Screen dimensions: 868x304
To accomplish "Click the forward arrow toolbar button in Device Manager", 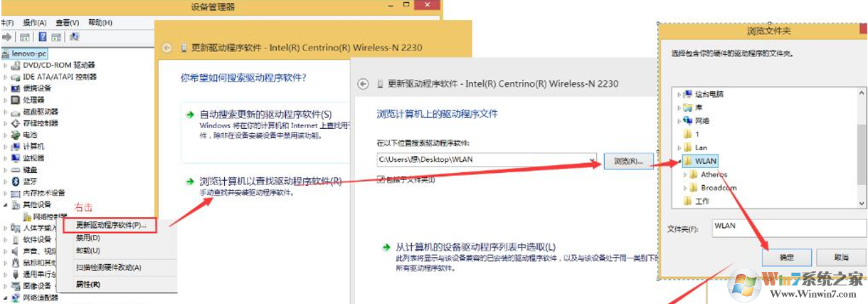I will 8,36.
